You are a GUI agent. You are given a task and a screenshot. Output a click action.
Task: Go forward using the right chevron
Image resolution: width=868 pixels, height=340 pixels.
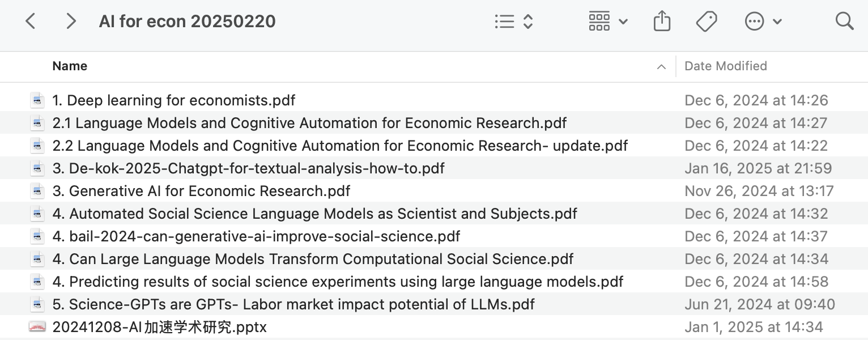71,22
